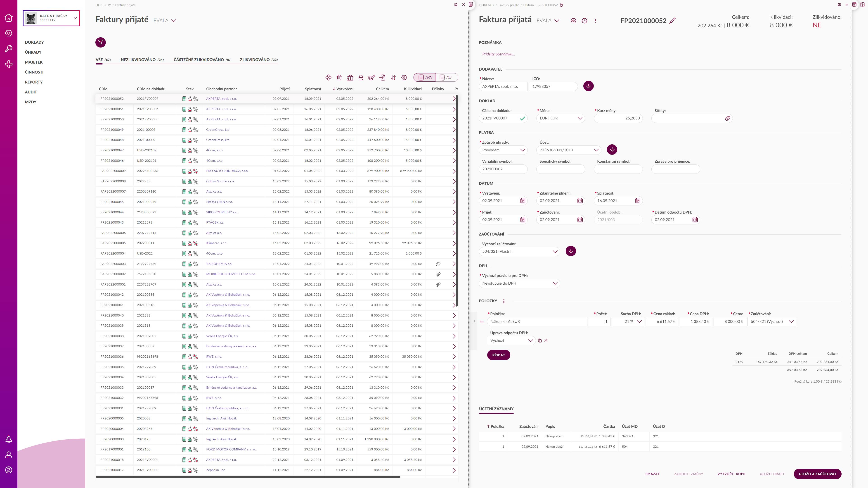The height and width of the screenshot is (488, 868).
Task: Click the trash delete icon in list toolbar
Action: pos(339,78)
